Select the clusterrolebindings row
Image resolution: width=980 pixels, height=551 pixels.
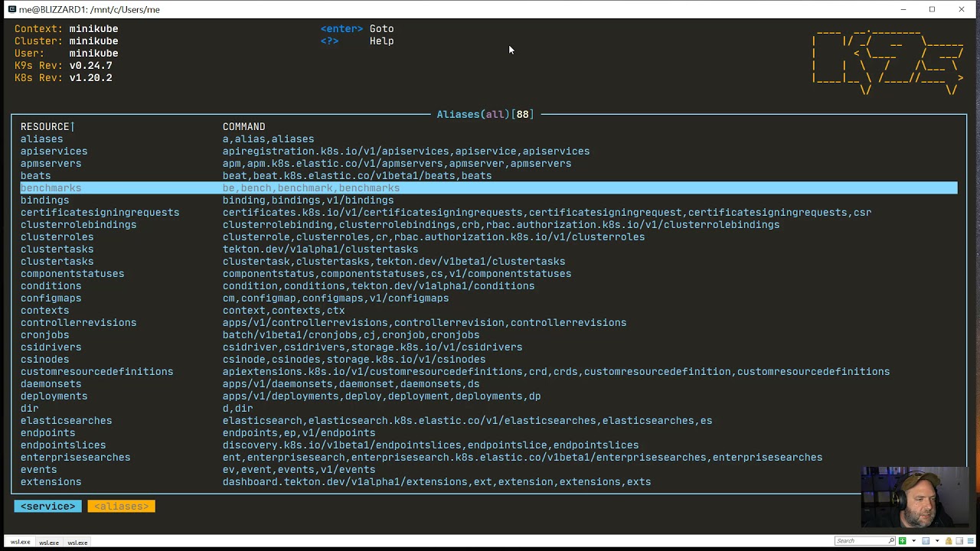488,224
